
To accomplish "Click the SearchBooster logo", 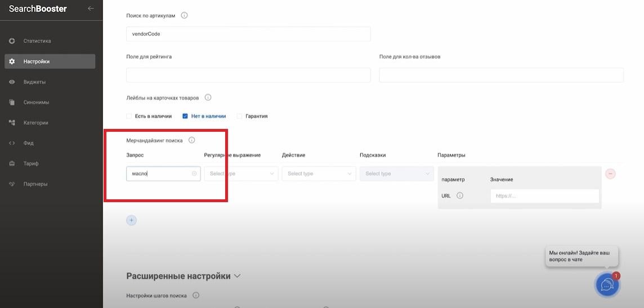I will coord(38,9).
